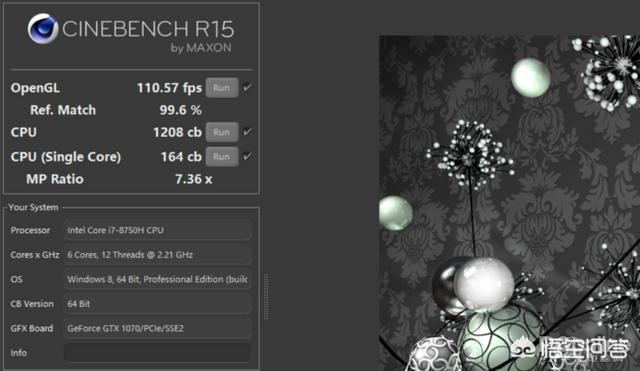Click the OS field showing Windows 8
The width and height of the screenshot is (640, 371).
[157, 279]
